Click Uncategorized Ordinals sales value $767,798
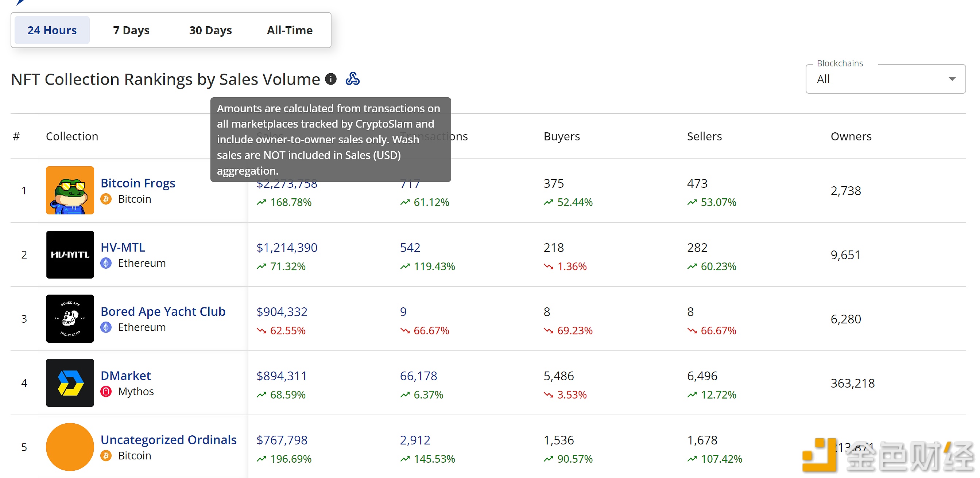The width and height of the screenshot is (980, 478). tap(282, 440)
